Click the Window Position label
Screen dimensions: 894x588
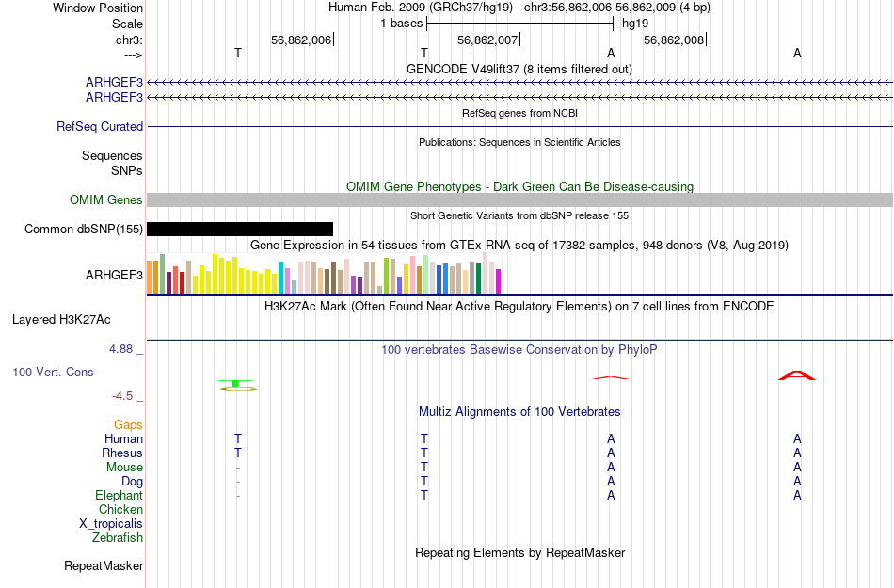pyautogui.click(x=98, y=8)
